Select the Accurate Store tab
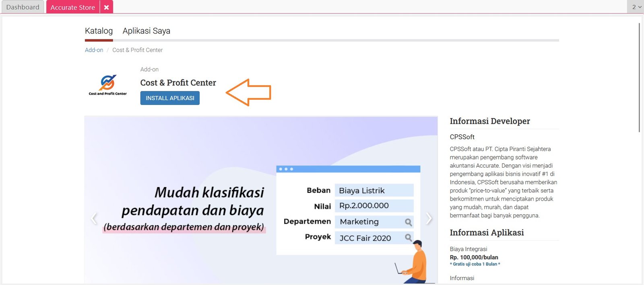Image resolution: width=644 pixels, height=285 pixels. 73,7
